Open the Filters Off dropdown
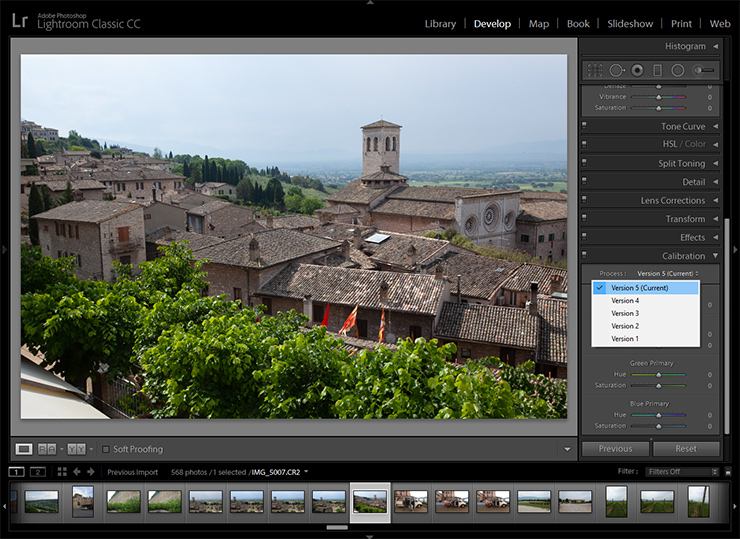The height and width of the screenshot is (539, 740). point(682,472)
